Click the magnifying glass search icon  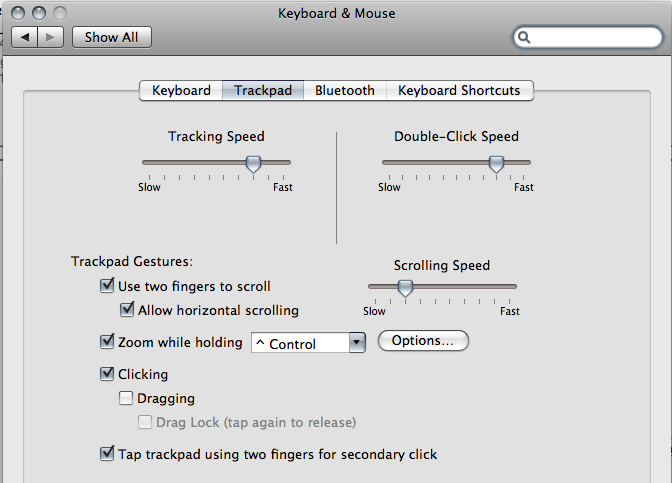click(524, 37)
